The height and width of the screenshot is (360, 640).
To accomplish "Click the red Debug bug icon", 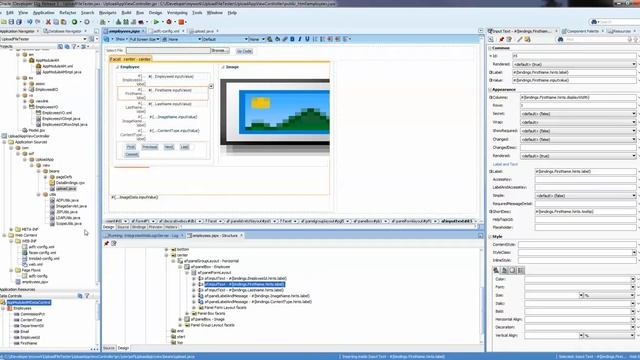I will tap(169, 22).
